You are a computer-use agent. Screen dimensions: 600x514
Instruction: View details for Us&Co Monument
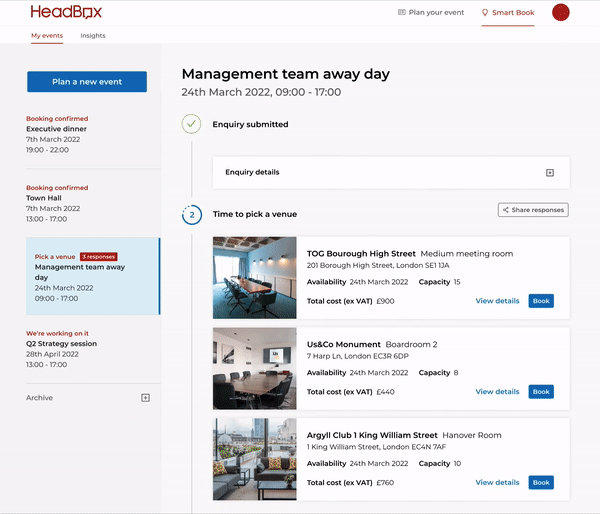point(497,392)
